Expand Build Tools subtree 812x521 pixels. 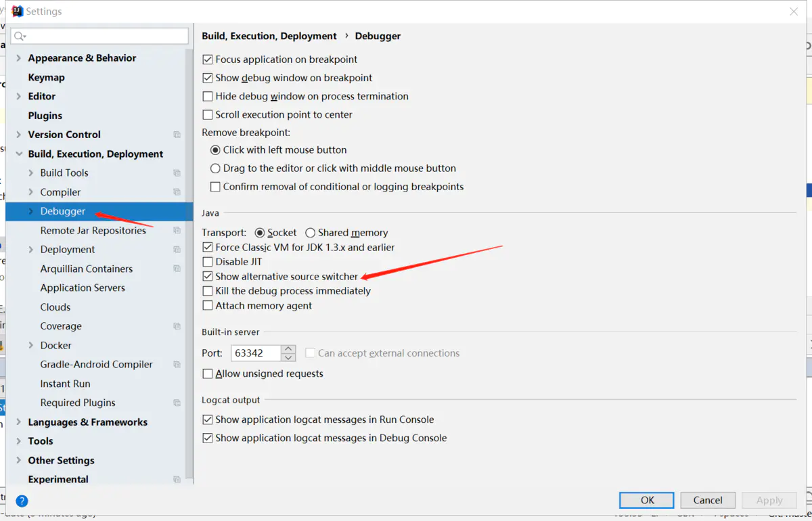tap(31, 173)
